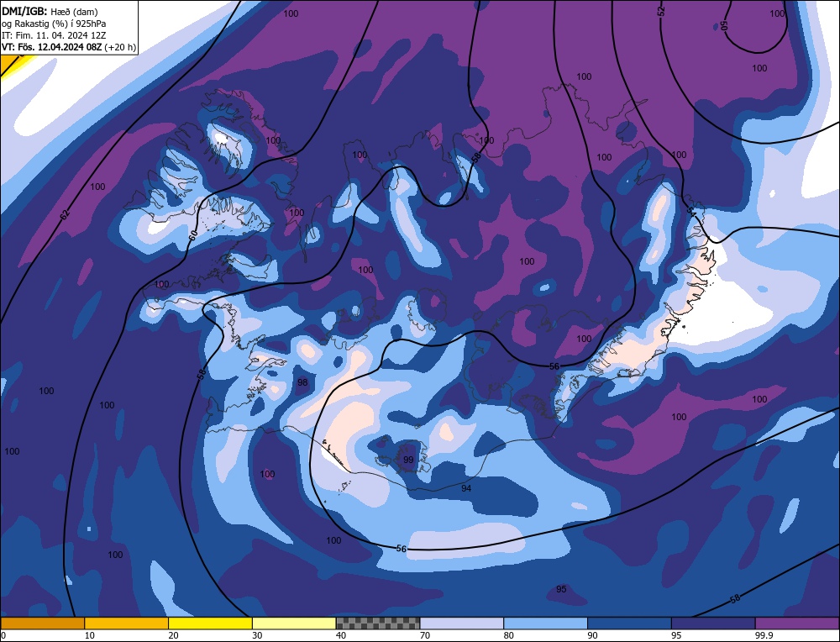Click the '62' contour label
Image resolution: width=840 pixels, height=642 pixels.
point(65,215)
